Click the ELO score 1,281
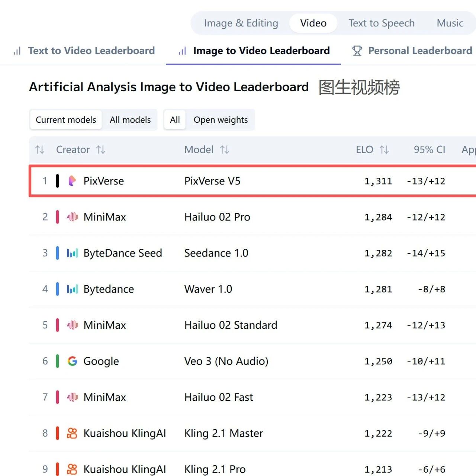This screenshot has width=476, height=476. (378, 289)
